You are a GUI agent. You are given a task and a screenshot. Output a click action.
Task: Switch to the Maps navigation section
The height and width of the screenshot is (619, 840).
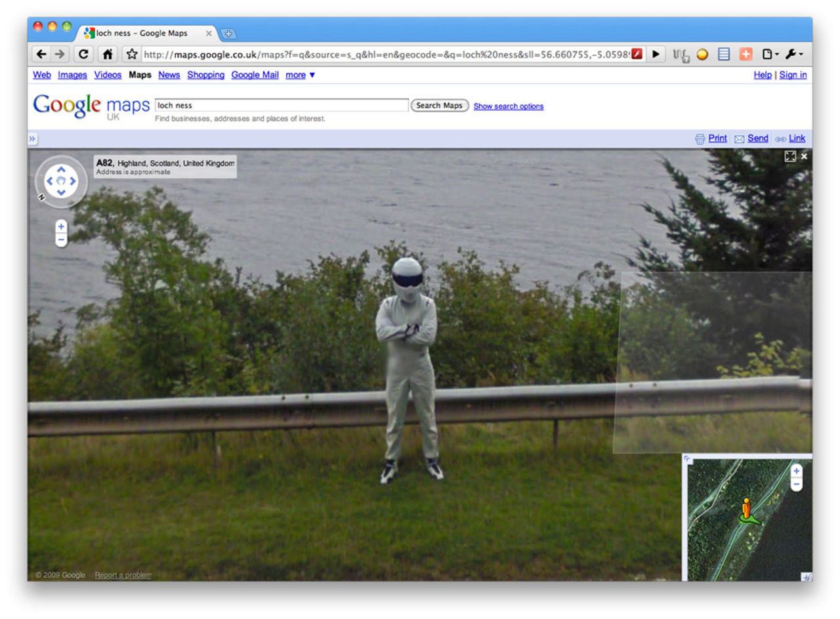(x=140, y=75)
